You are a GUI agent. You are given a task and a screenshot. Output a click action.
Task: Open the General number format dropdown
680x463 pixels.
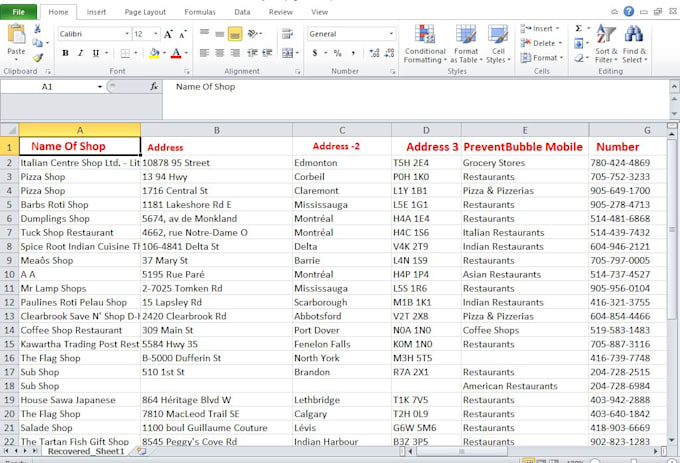click(x=391, y=34)
